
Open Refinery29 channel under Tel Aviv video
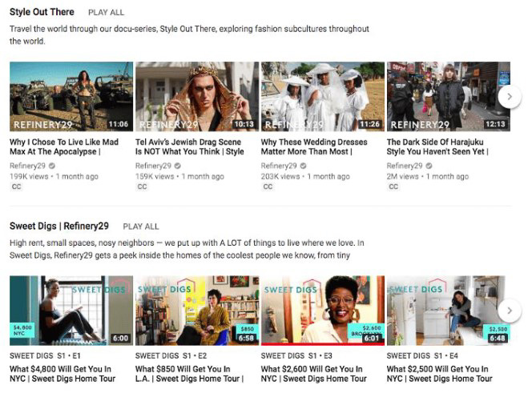tap(153, 166)
